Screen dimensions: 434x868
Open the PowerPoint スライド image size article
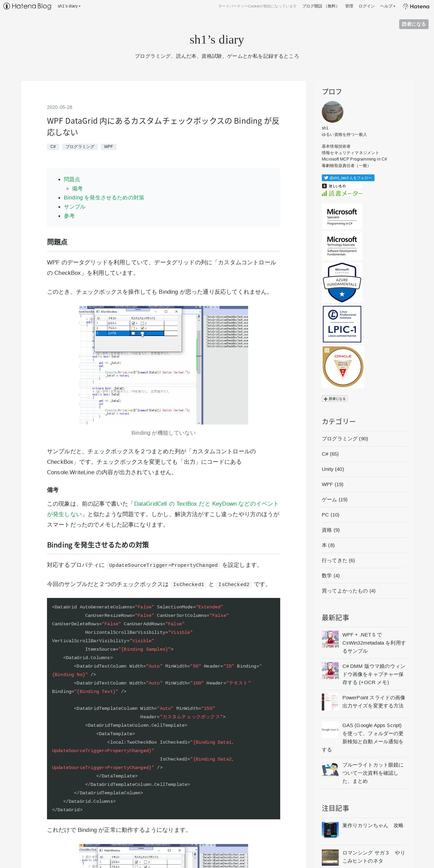373,702
